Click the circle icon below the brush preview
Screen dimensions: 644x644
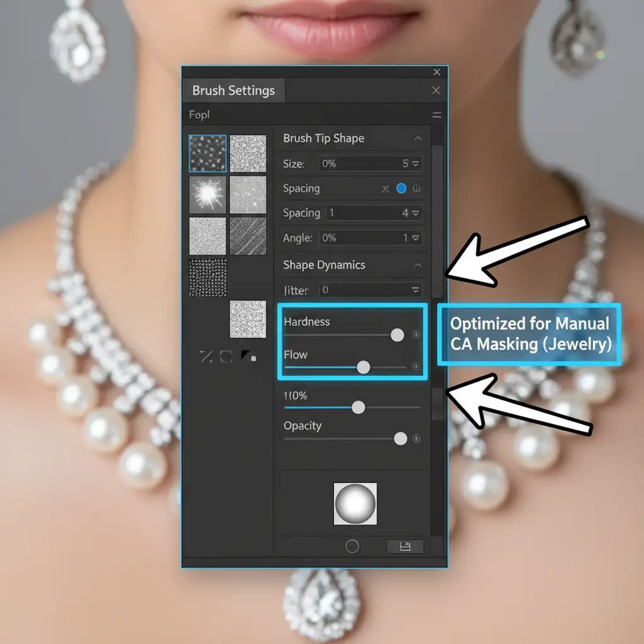coord(352,547)
